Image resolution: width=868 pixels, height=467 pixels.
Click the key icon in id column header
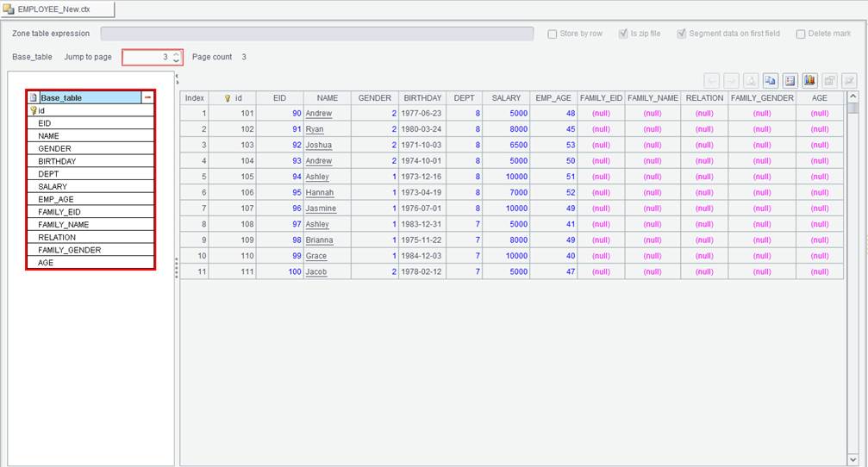click(227, 98)
